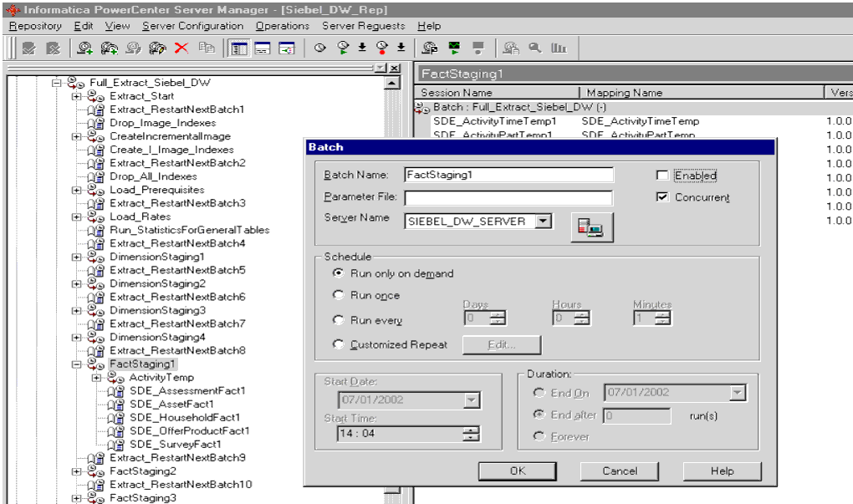Image resolution: width=853 pixels, height=504 pixels.
Task: Click the clock icon with green arrow
Action: pos(343,48)
